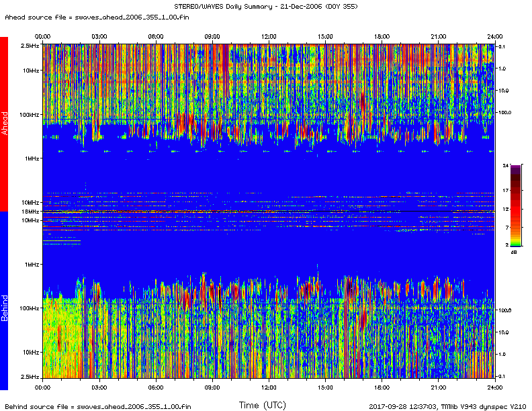Viewport: 532px width, 411px height.
Task: Click the 16MHz label at the panel boundary
Action: pyautogui.click(x=30, y=212)
